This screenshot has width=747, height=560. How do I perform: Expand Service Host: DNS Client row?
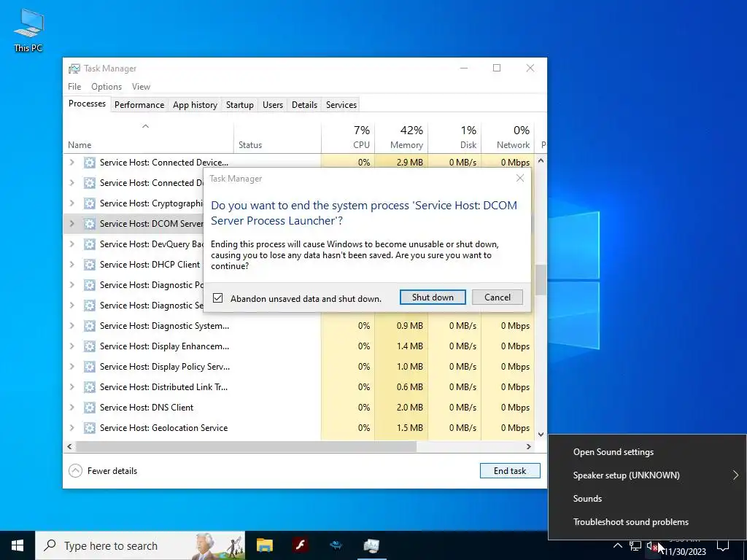(72, 407)
